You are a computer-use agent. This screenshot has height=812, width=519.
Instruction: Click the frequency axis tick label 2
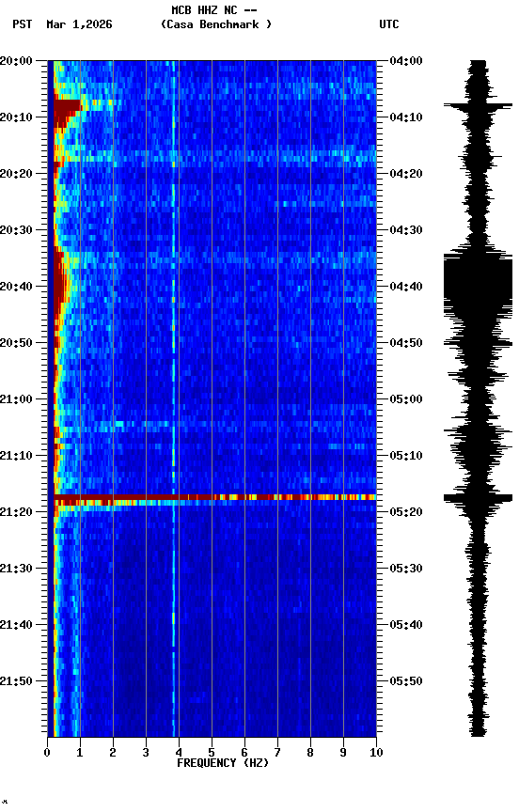coord(113,753)
